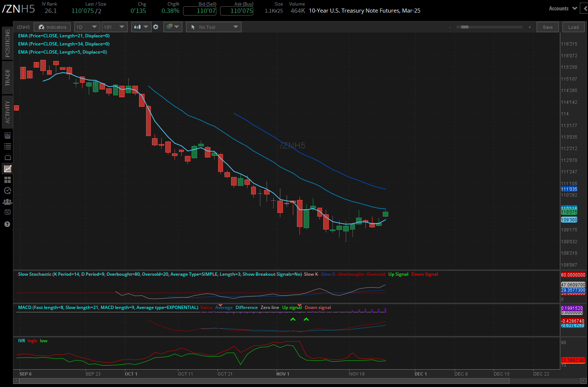Select the EMA Length=21 study label

(x=64, y=36)
